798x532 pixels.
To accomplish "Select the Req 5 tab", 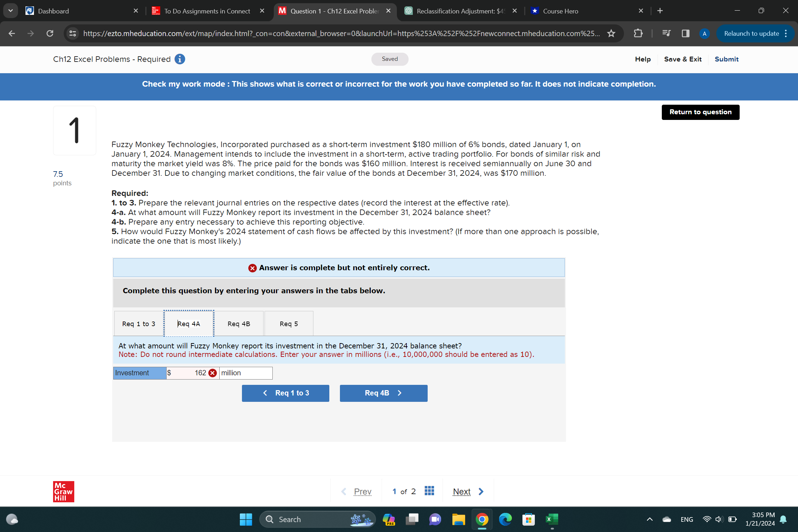I will pos(289,324).
